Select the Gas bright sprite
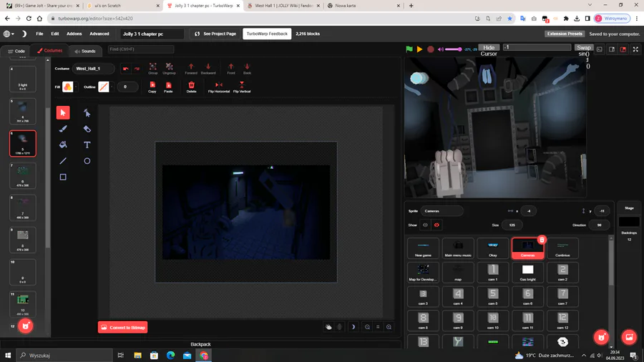 tap(528, 272)
